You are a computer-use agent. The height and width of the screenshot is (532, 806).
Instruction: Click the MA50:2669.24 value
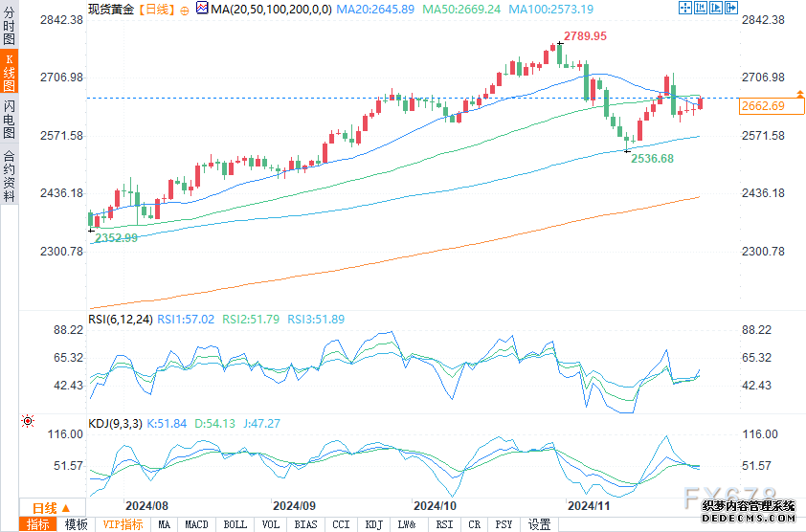click(x=461, y=10)
